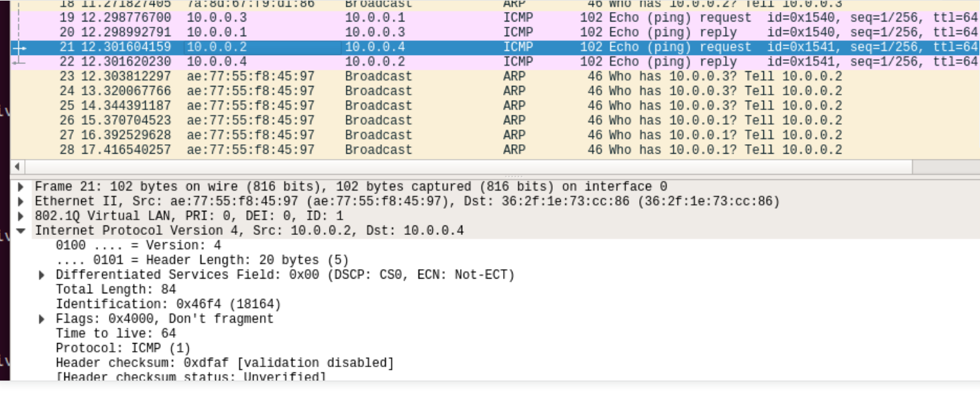The height and width of the screenshot is (396, 980).
Task: Expand the Differentiated Services Field
Action: (x=42, y=275)
